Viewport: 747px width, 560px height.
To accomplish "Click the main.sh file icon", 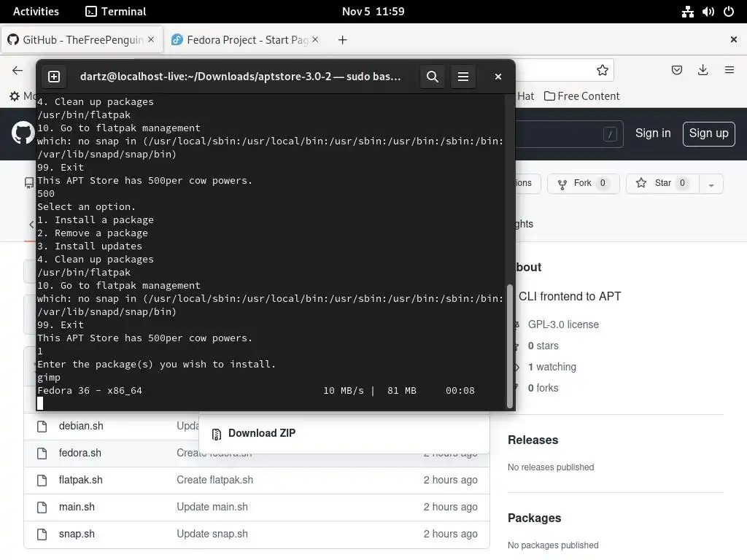I will (x=42, y=507).
